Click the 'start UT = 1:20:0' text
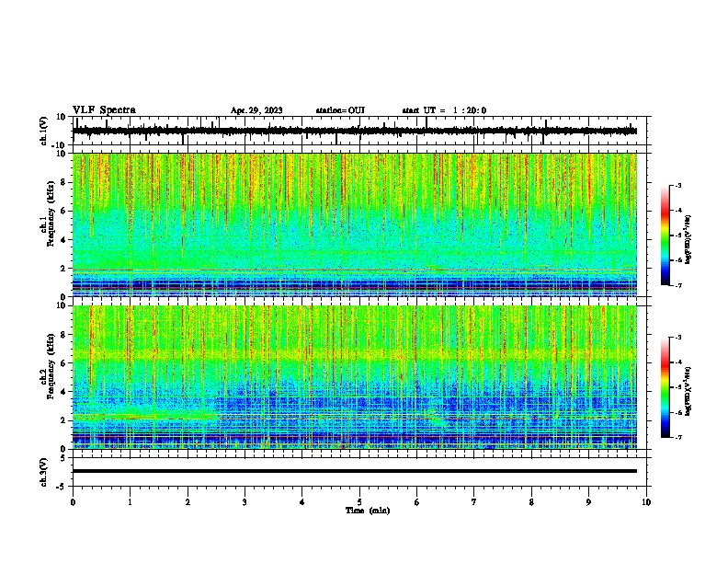 point(444,110)
